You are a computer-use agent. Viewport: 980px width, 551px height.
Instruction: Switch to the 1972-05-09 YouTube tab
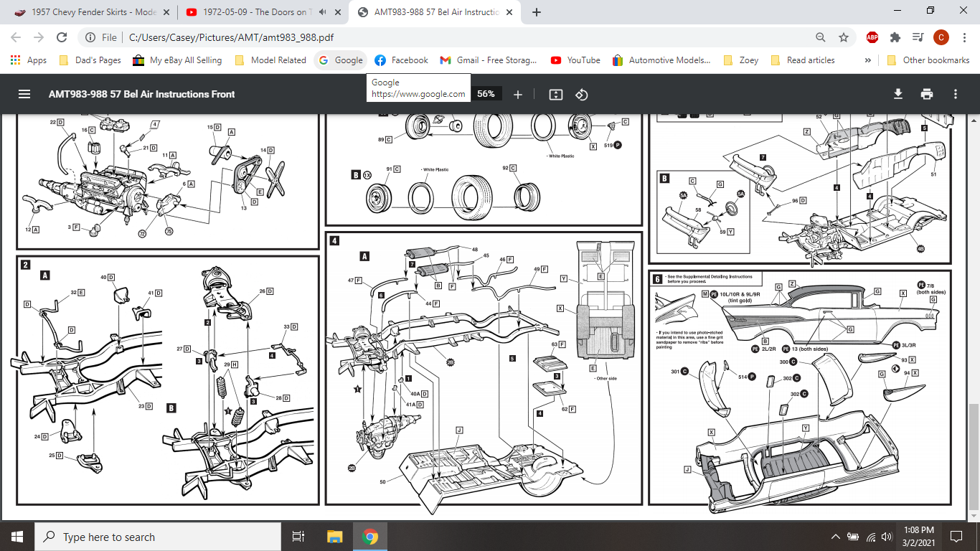point(263,12)
